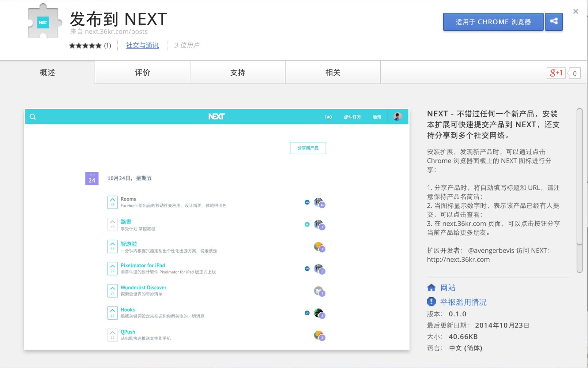This screenshot has width=588, height=368.
Task: Upvote the Rooms product
Action: click(112, 202)
